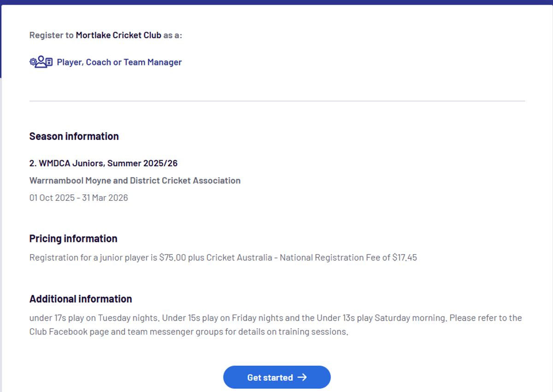The height and width of the screenshot is (392, 553).
Task: Click the Pricing information heading
Action: click(x=73, y=239)
